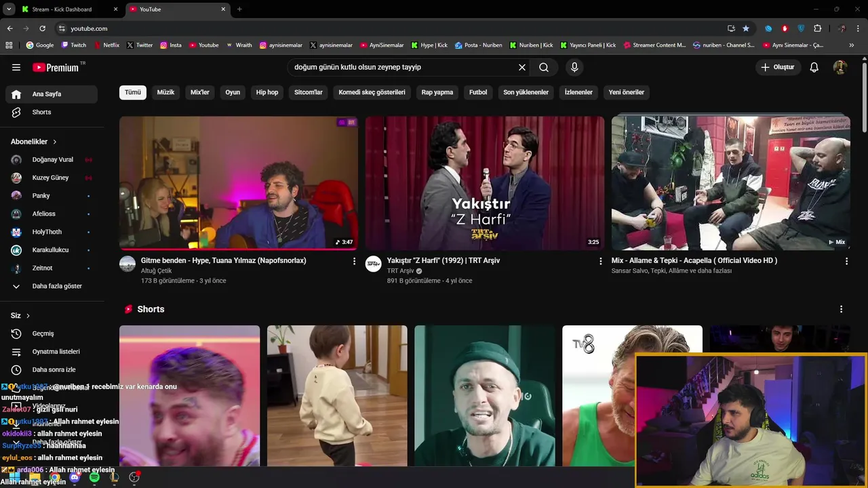Open the Hype | Kick bookmark
Image resolution: width=868 pixels, height=488 pixels.
tap(430, 45)
